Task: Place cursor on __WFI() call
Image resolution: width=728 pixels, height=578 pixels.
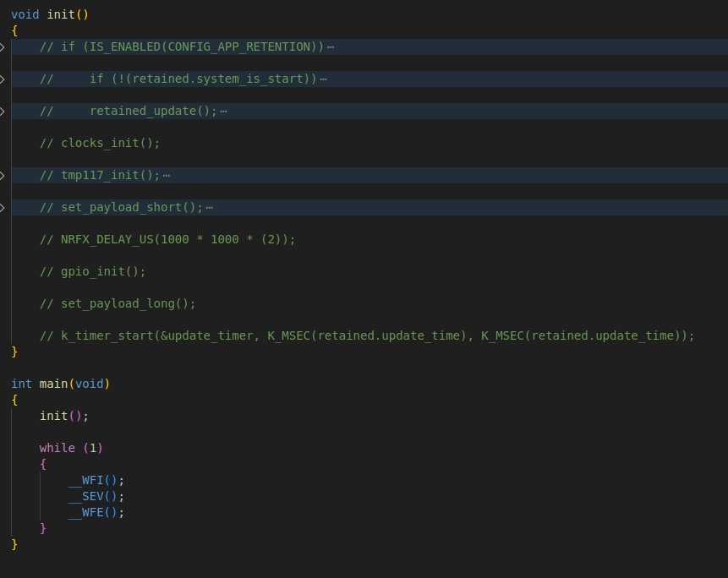Action: (96, 481)
